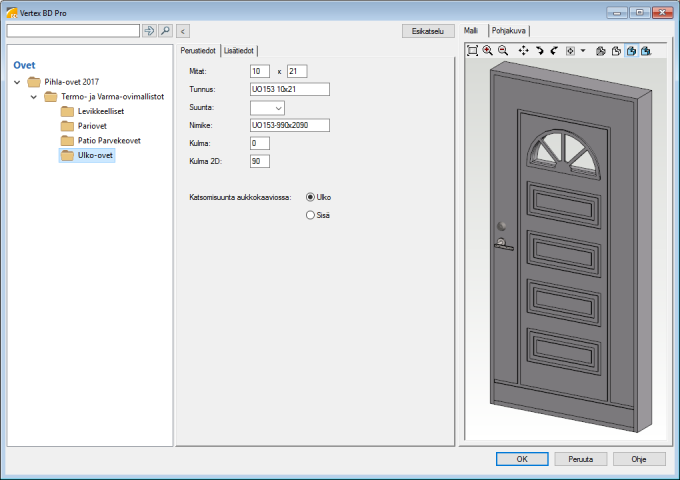Open the Suunta dropdown

(267, 107)
